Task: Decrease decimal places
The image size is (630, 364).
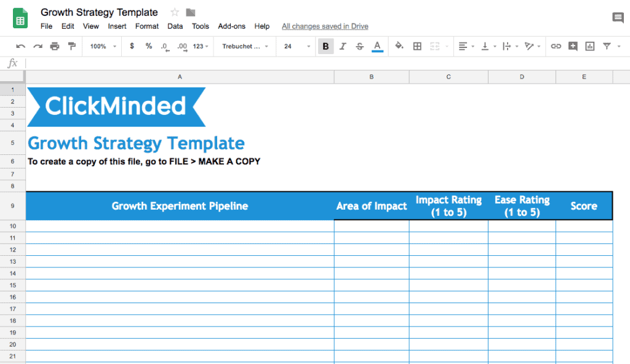Action: (165, 47)
